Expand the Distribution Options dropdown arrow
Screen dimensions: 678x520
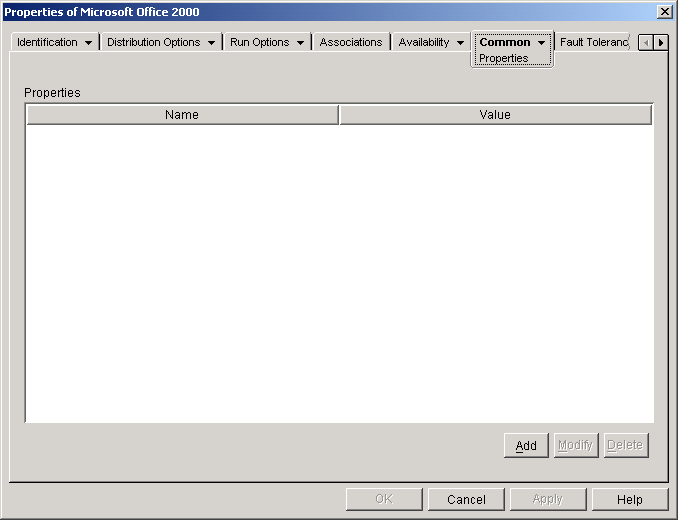pyautogui.click(x=211, y=43)
